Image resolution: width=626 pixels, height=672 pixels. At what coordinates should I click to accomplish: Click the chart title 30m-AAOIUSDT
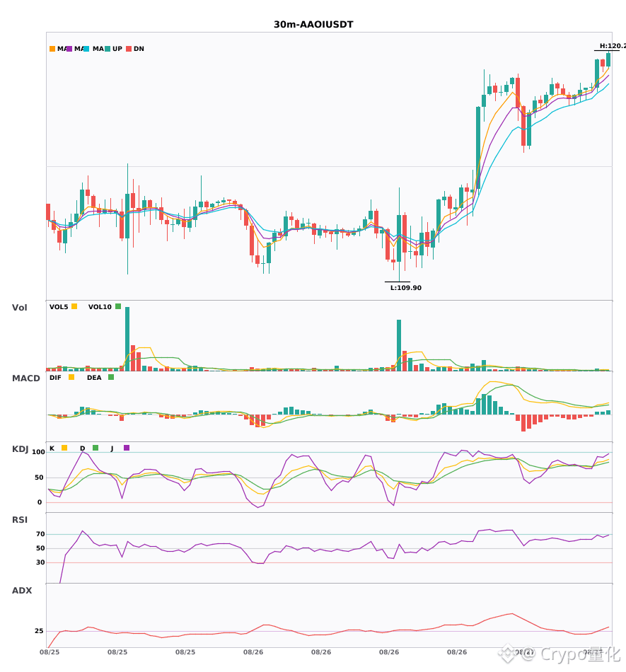[313, 25]
